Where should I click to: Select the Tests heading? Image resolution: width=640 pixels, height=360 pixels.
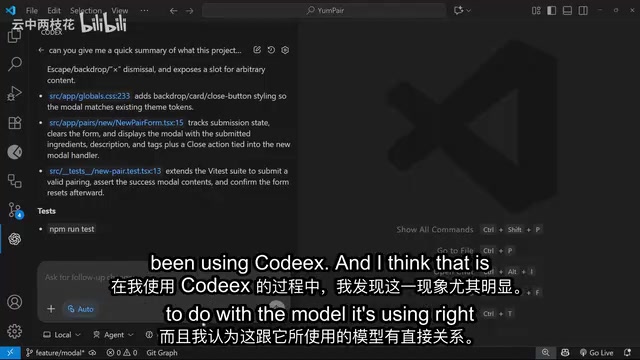coord(47,211)
